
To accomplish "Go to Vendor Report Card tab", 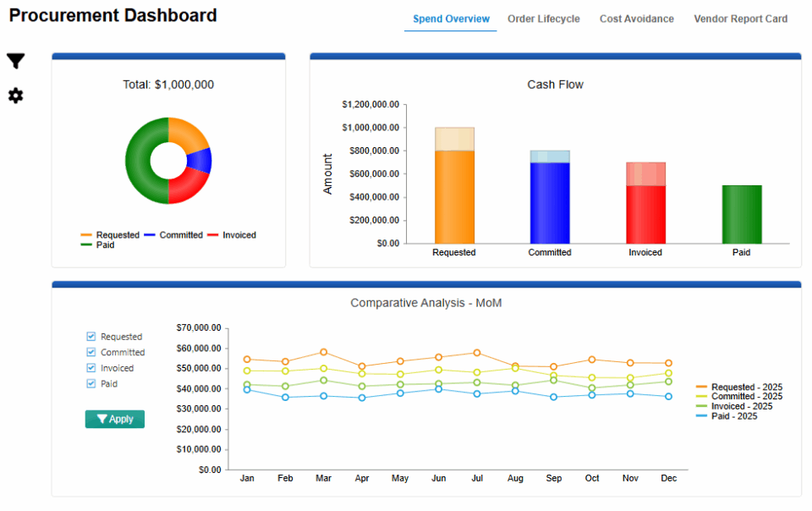I will (x=740, y=19).
